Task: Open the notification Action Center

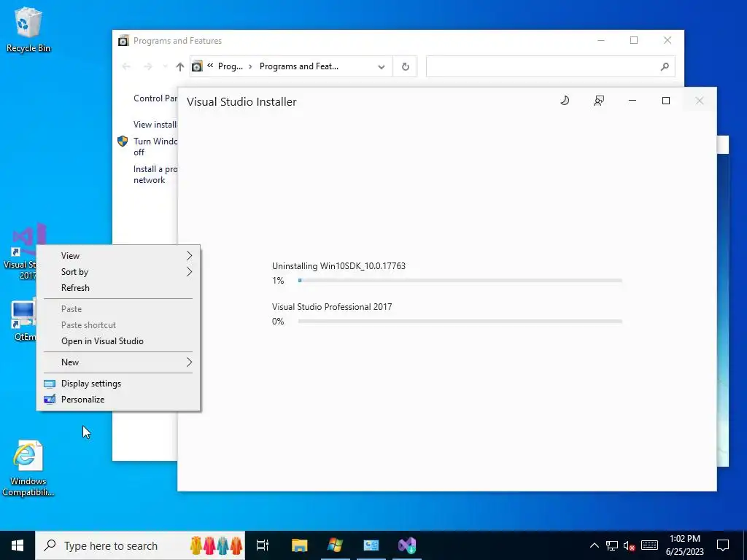Action: pos(723,545)
